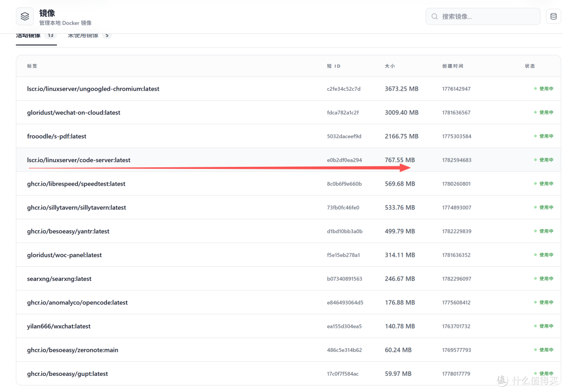
Task: Select the yilan666/wxchat:latest image
Action: [x=288, y=326]
